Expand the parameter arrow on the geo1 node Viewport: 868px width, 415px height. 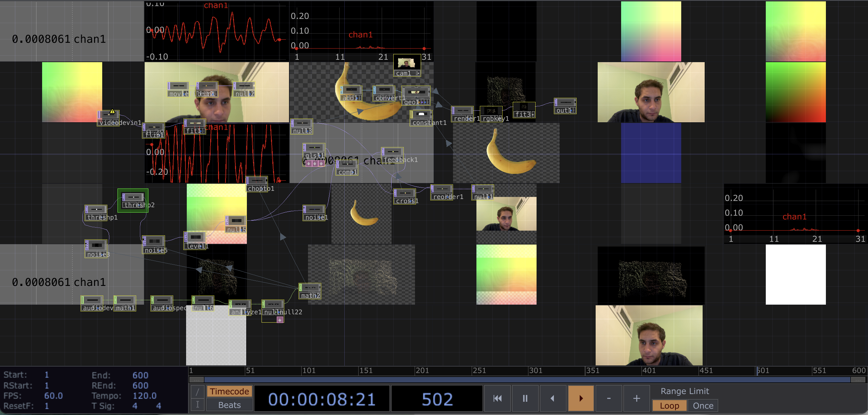[x=429, y=102]
